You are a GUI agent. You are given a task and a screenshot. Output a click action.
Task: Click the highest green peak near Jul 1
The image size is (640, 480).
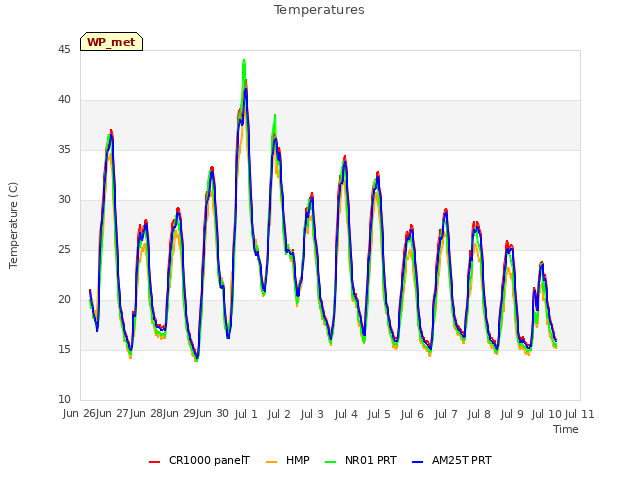(244, 61)
